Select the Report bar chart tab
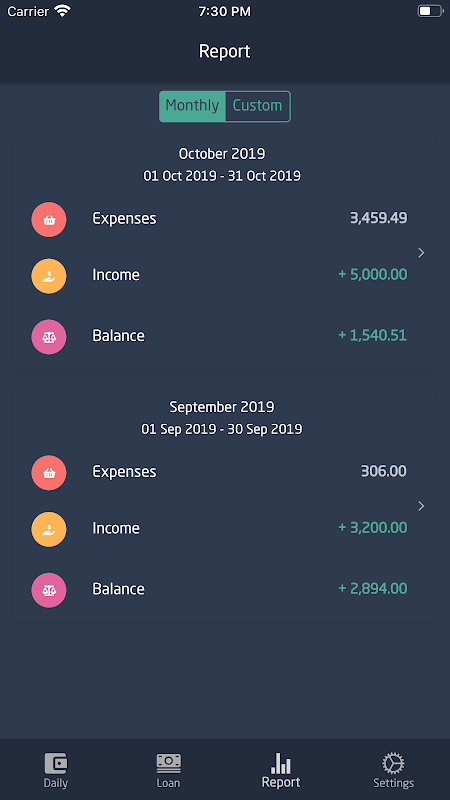The image size is (450, 800). click(281, 770)
